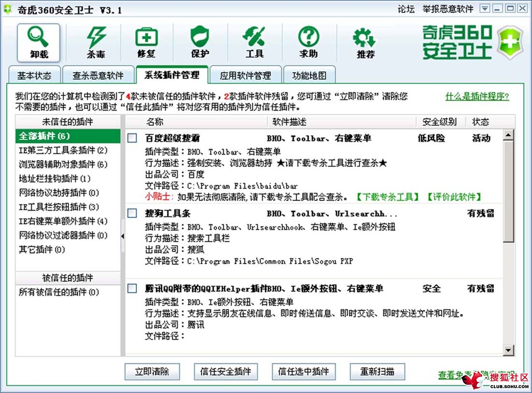Select IE工具栏按钮插件 (3) category

point(68,207)
